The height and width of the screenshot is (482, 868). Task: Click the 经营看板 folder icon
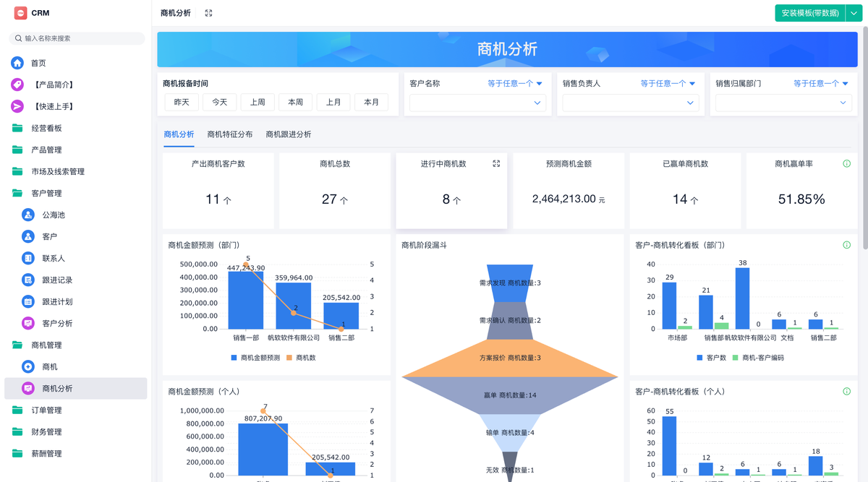coord(17,128)
